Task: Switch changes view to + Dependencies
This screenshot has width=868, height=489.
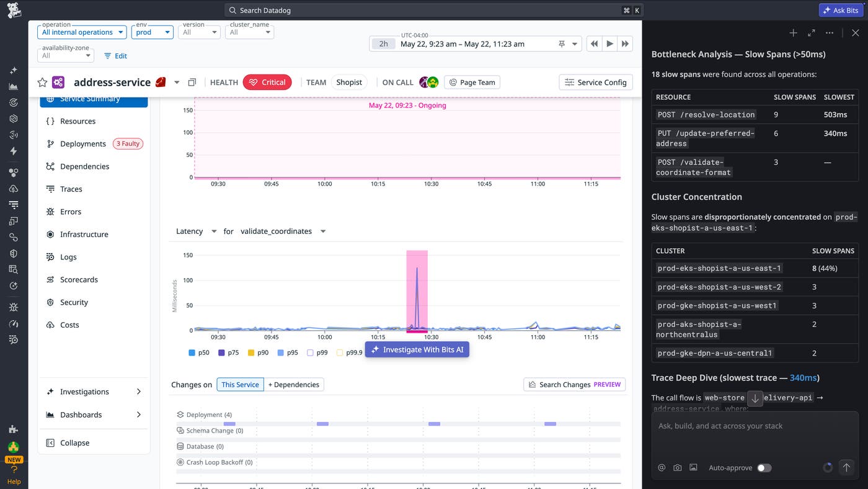Action: point(294,385)
